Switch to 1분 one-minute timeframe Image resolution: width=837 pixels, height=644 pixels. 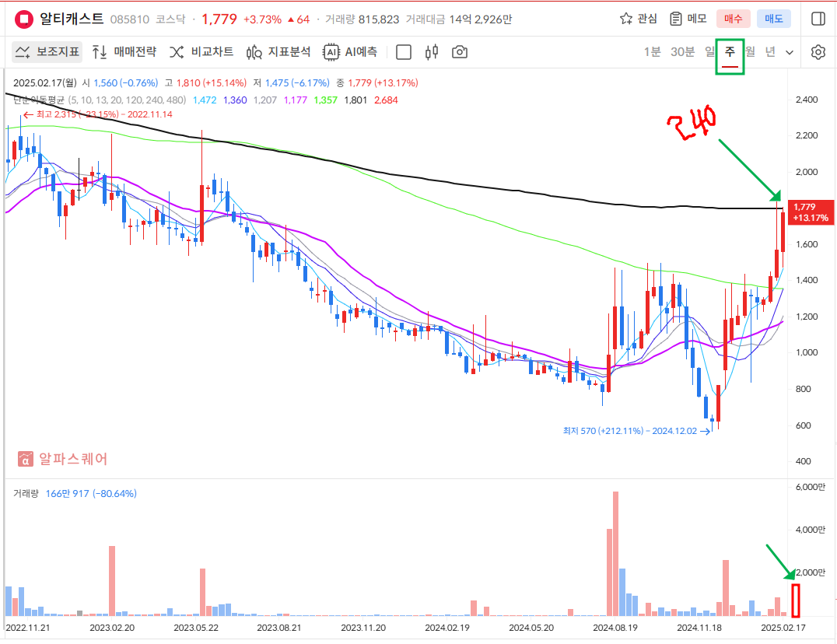[652, 52]
